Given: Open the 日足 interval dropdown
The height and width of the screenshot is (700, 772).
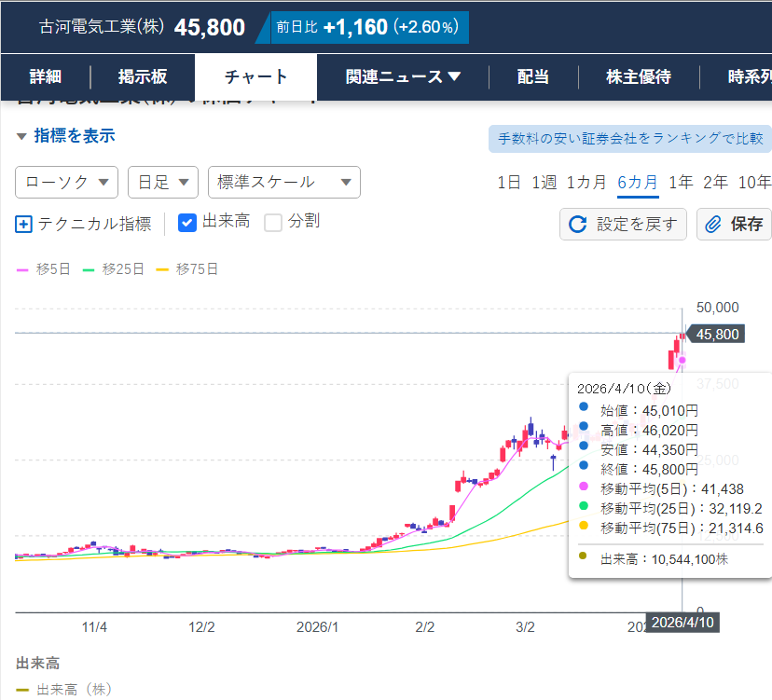Looking at the screenshot, I should tap(162, 183).
